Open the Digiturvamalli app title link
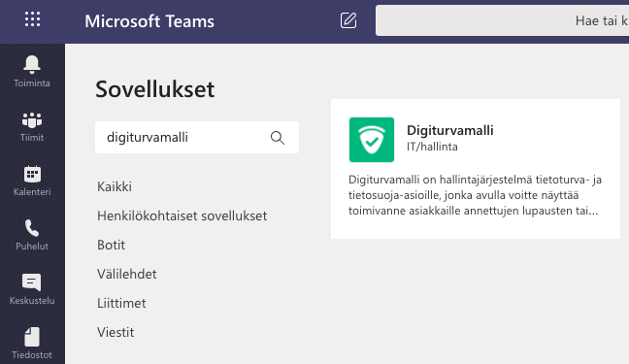 (x=450, y=130)
